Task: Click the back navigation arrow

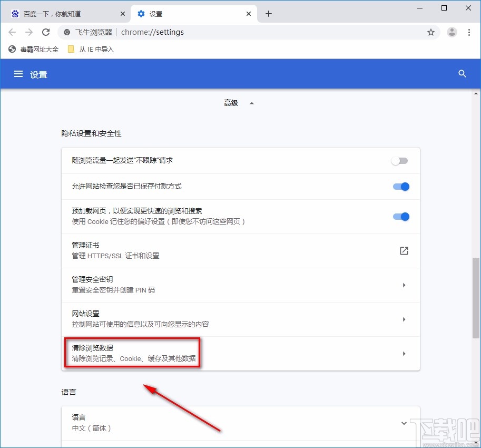Action: pyautogui.click(x=12, y=32)
